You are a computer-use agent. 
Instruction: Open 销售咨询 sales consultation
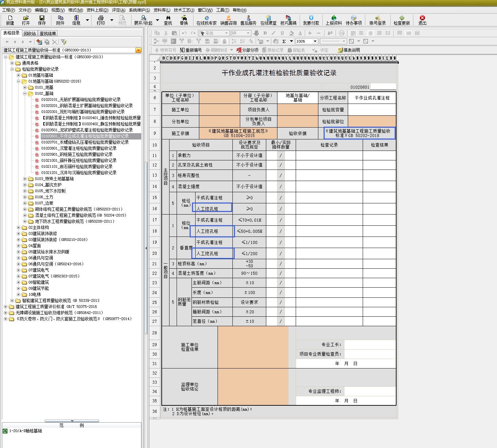tap(228, 20)
